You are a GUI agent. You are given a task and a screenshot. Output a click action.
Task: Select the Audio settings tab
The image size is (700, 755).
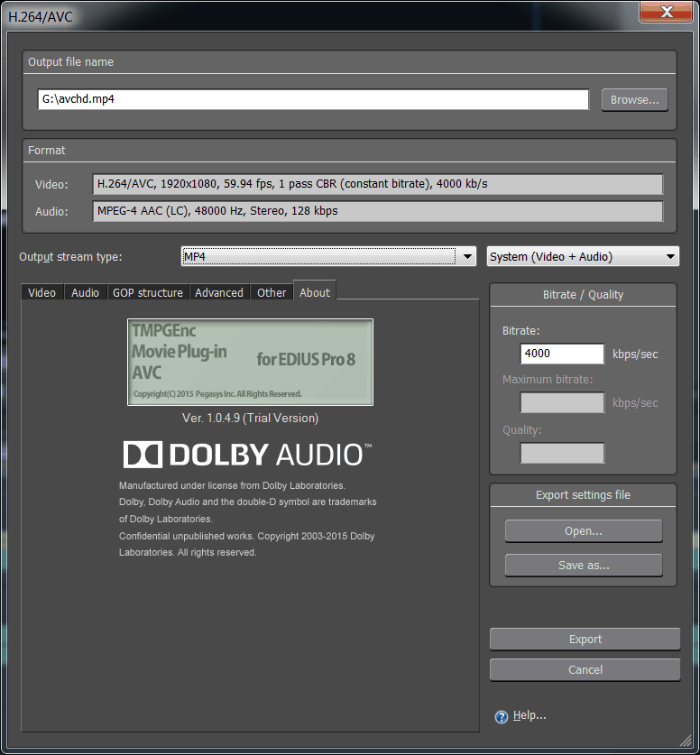click(x=85, y=292)
